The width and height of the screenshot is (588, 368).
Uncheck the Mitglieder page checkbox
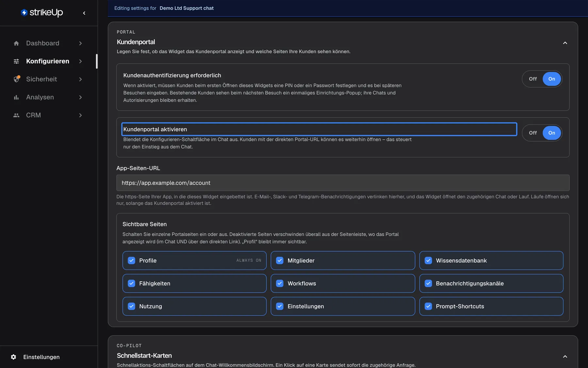(280, 260)
